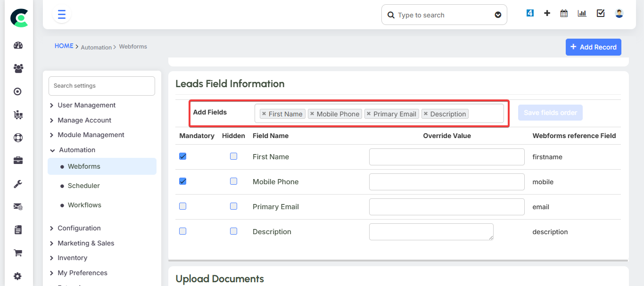Follow the HOME breadcrumb link
The image size is (644, 286).
[x=64, y=45]
